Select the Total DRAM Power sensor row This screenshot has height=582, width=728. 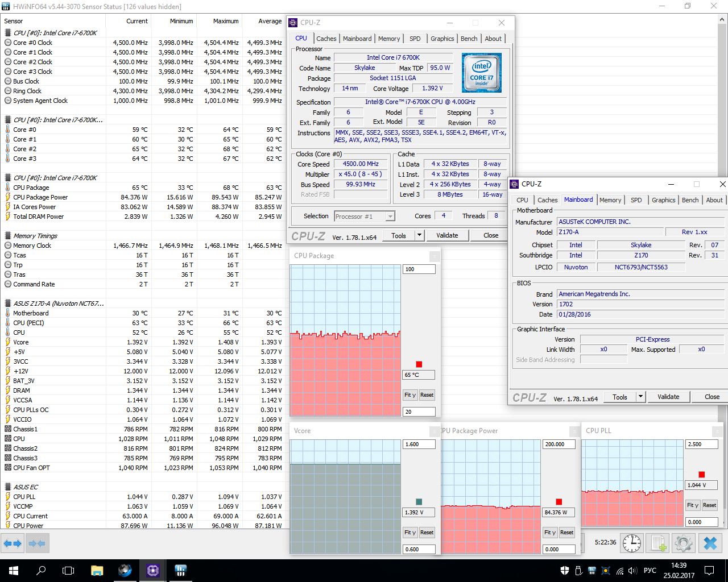tap(143, 217)
